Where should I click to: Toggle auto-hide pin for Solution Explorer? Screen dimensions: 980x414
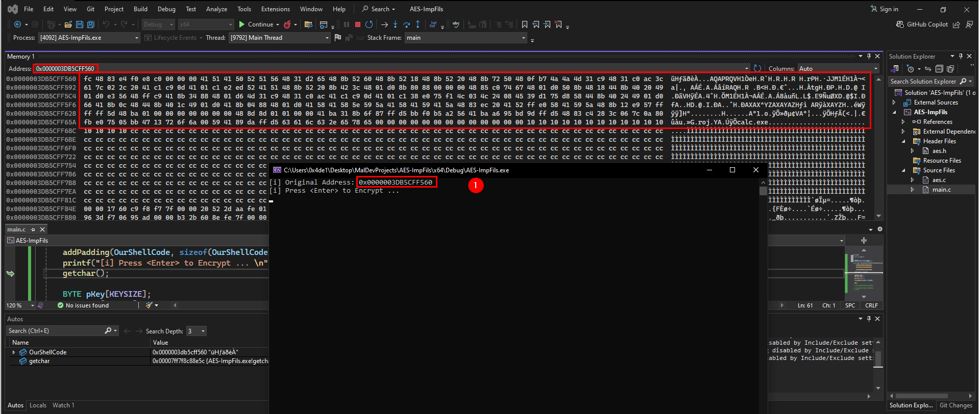tap(961, 56)
